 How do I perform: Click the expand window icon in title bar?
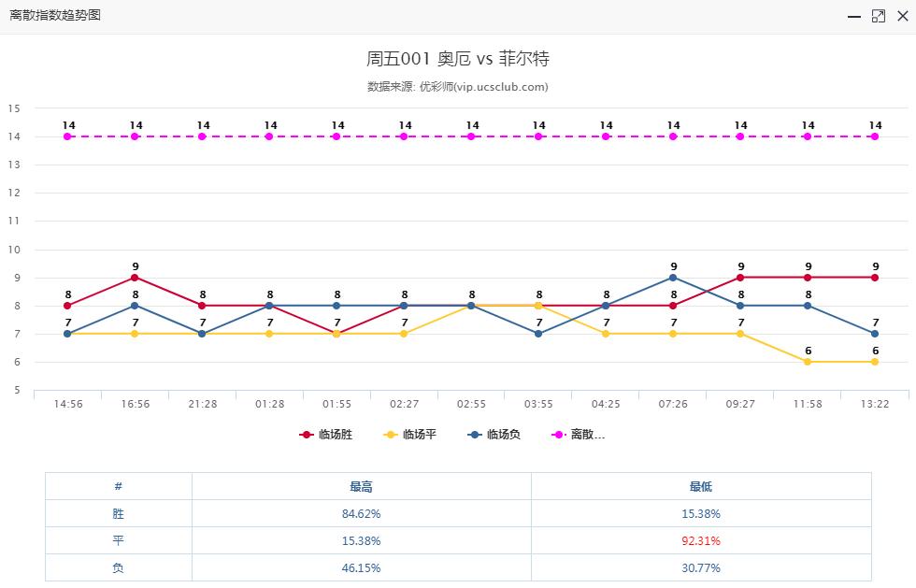877,15
